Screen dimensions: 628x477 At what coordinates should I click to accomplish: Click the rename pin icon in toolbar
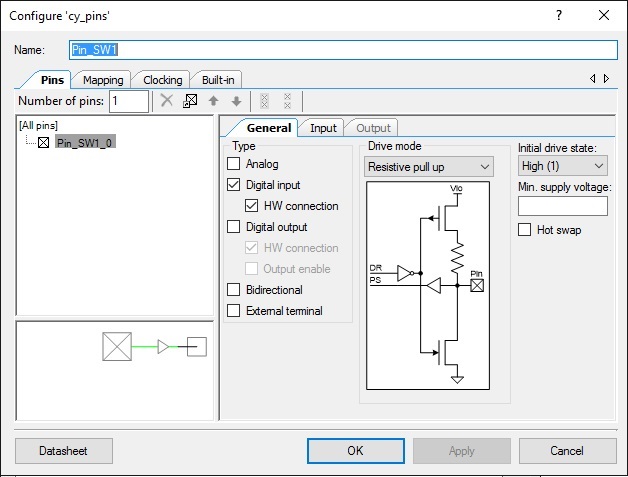click(x=190, y=101)
